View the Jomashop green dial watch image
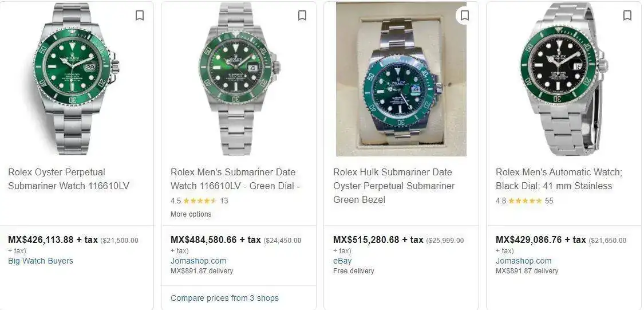The width and height of the screenshot is (644, 310). pos(238,79)
